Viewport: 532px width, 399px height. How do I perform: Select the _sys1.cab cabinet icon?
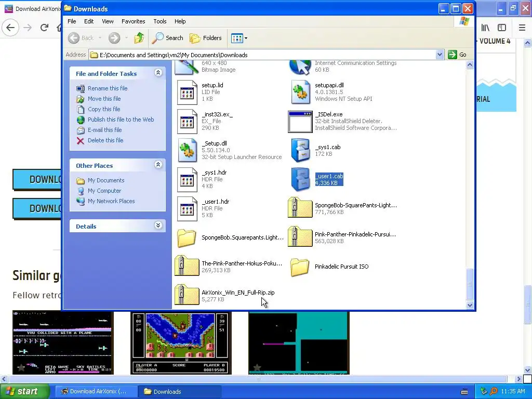pos(300,150)
